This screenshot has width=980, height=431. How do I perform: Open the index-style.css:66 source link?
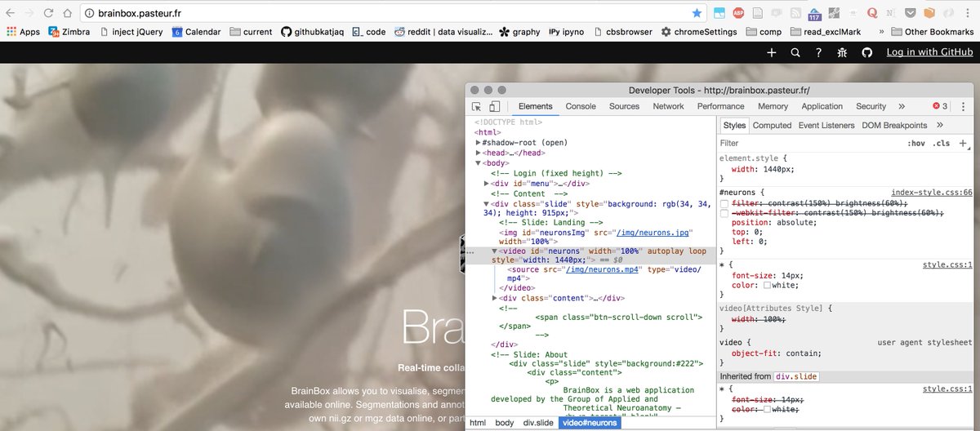coord(932,192)
